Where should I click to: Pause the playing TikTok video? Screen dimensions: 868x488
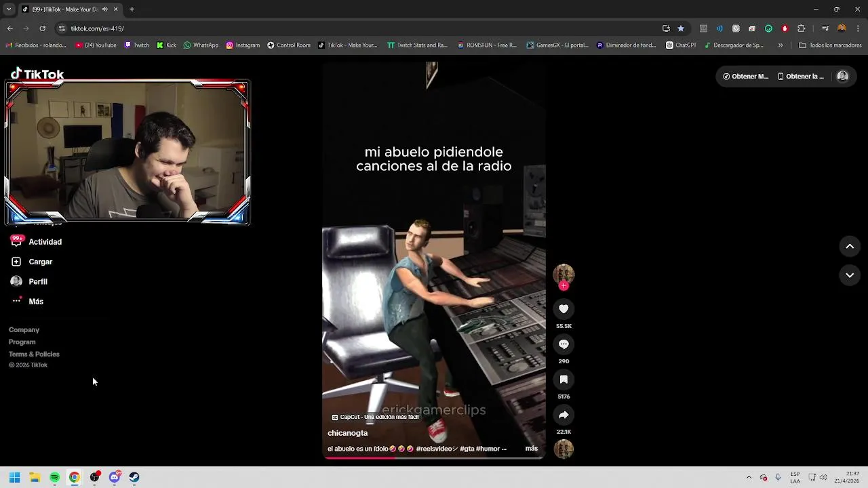[434, 261]
